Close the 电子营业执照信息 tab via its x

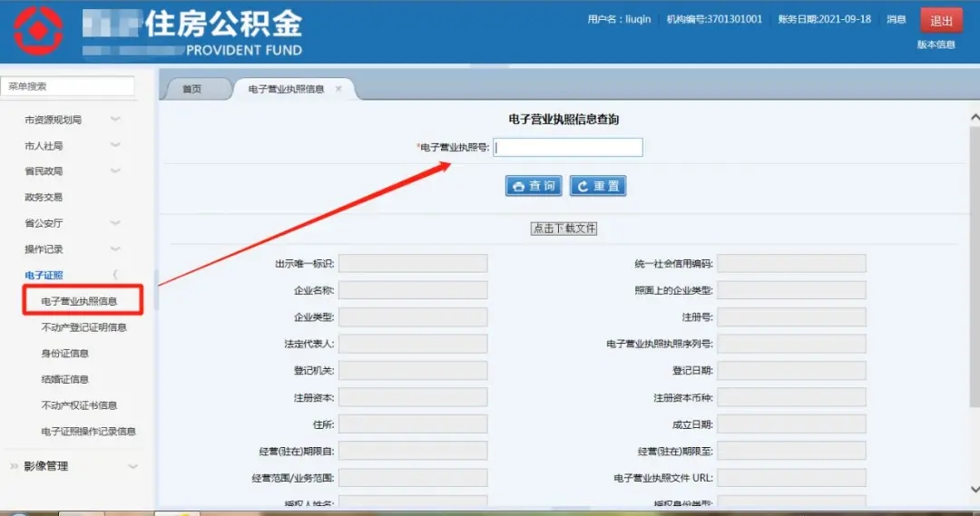point(338,89)
